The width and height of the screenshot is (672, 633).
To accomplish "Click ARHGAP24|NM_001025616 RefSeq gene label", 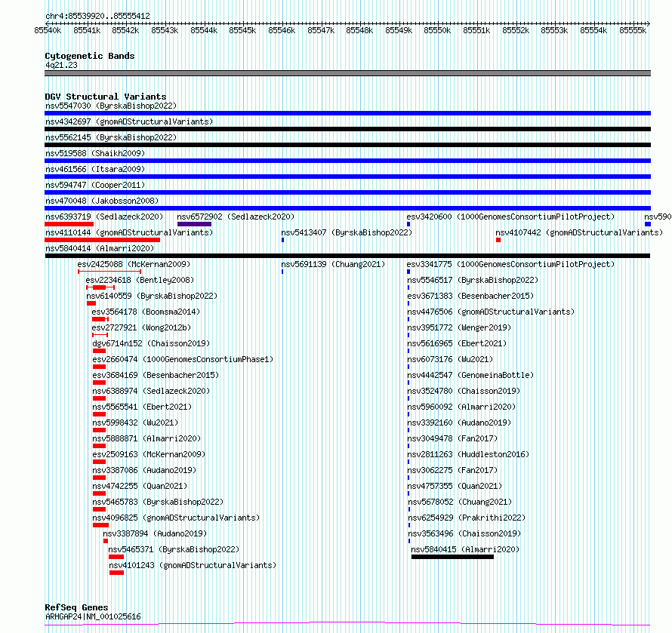I will click(x=93, y=616).
